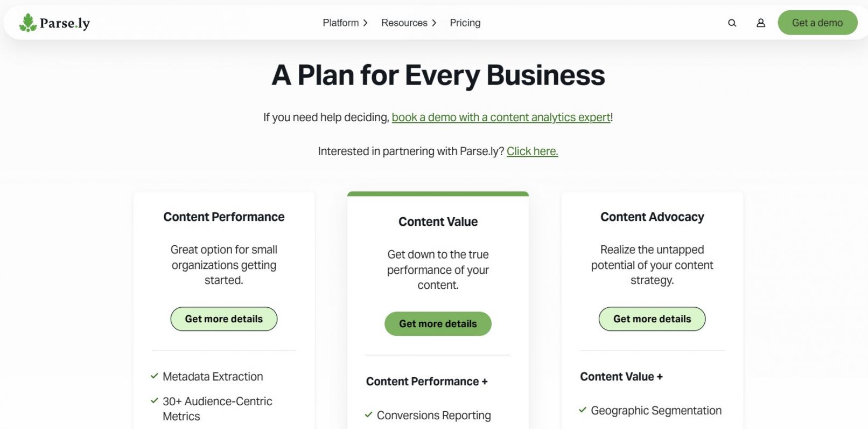Open the Platform navigation item
This screenshot has height=429, width=868.
(340, 23)
